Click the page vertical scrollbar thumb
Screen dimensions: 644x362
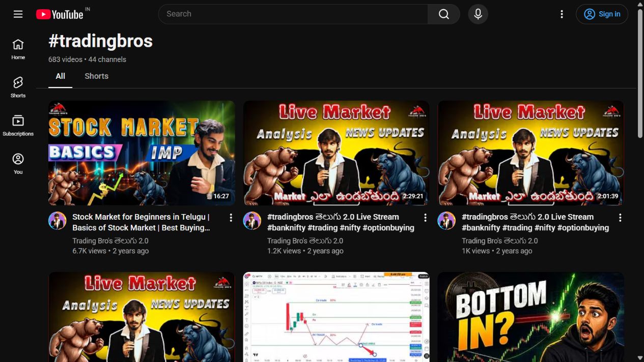point(640,74)
